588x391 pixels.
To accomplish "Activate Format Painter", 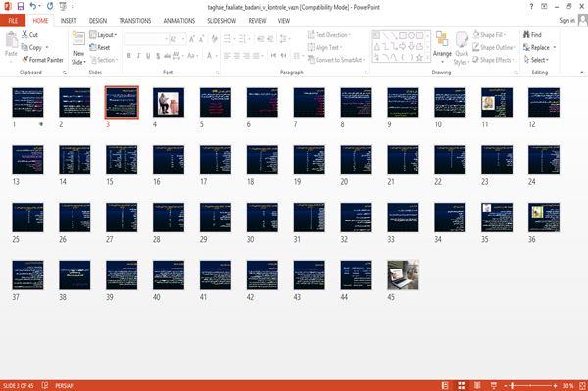I will tap(42, 60).
